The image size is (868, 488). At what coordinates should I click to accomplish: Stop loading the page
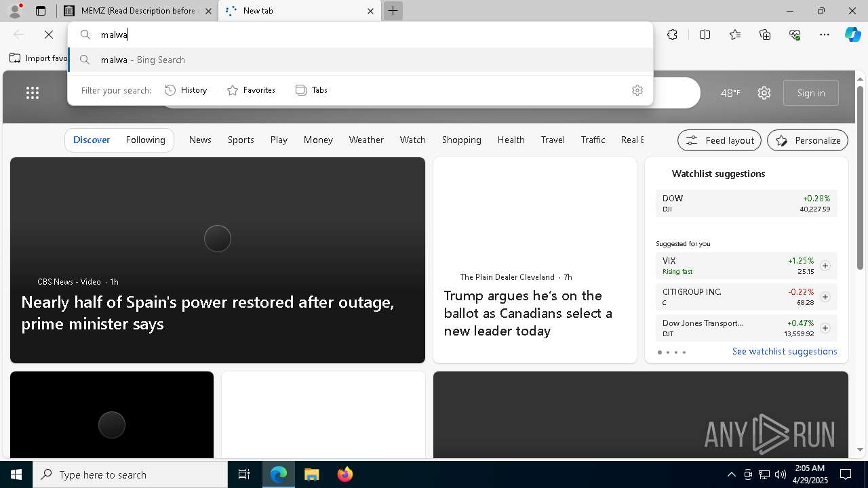point(49,35)
